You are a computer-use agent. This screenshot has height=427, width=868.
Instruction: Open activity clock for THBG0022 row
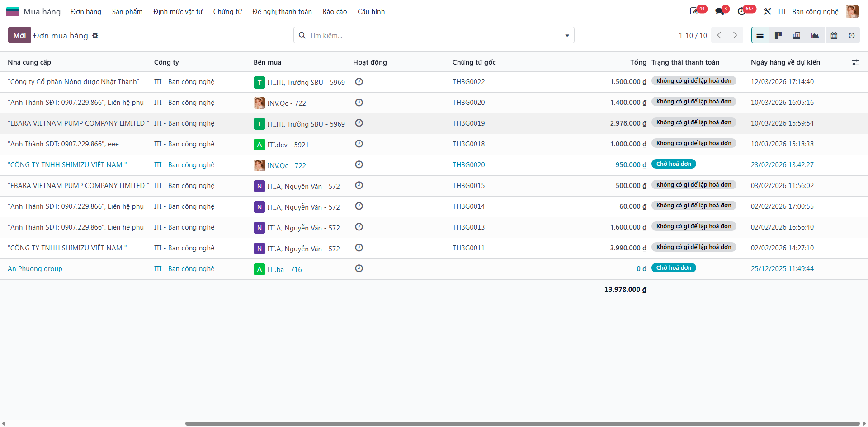point(359,82)
